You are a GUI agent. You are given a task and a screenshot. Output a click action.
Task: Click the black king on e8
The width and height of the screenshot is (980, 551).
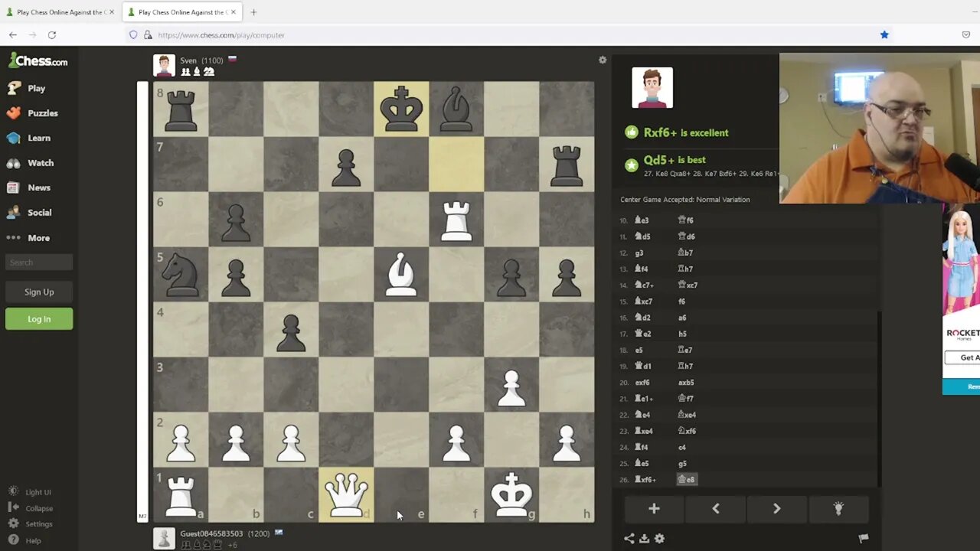(401, 109)
